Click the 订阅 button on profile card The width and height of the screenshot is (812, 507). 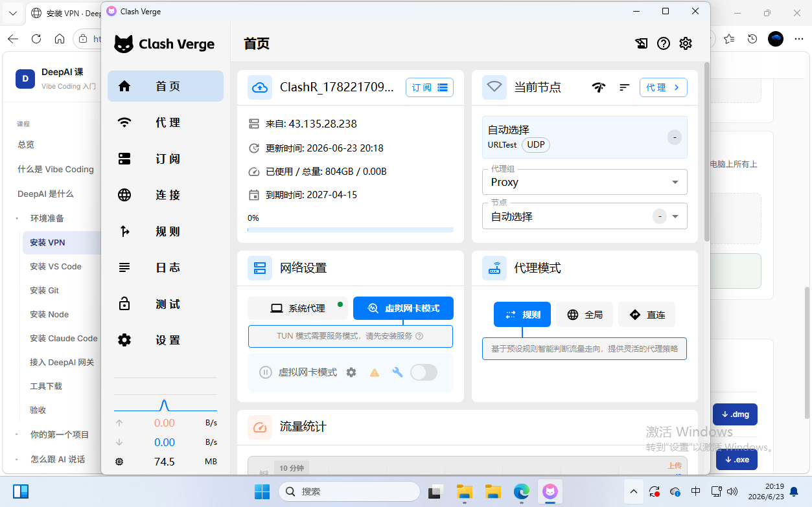point(430,87)
